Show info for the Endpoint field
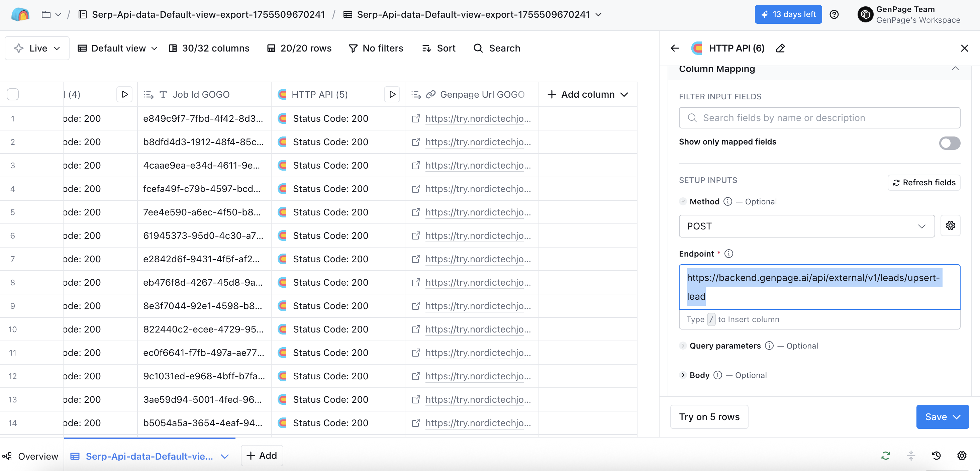Image resolution: width=980 pixels, height=471 pixels. point(728,254)
